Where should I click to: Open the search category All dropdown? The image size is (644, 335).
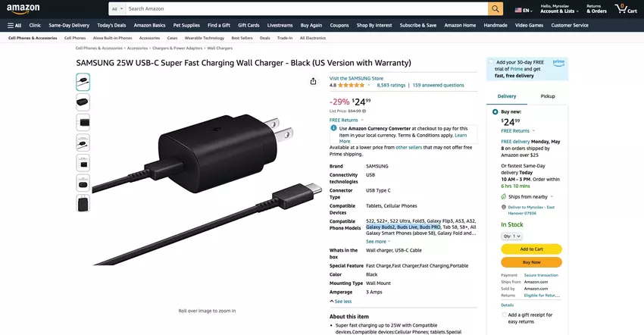(117, 8)
